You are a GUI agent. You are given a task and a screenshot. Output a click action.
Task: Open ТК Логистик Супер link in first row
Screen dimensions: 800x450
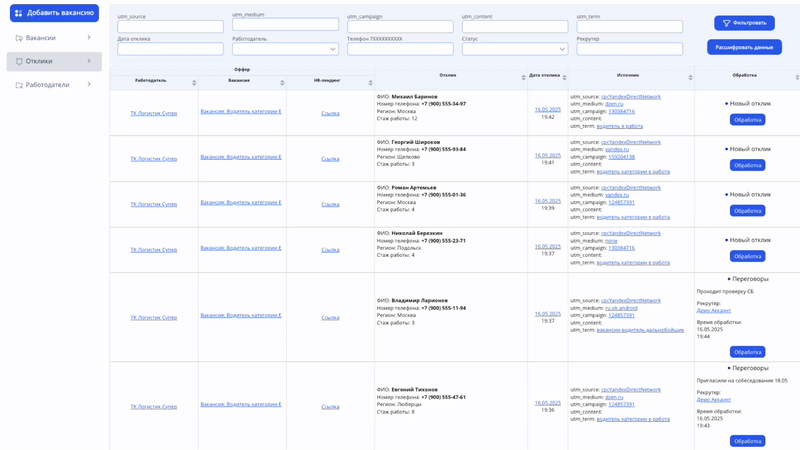coord(154,113)
